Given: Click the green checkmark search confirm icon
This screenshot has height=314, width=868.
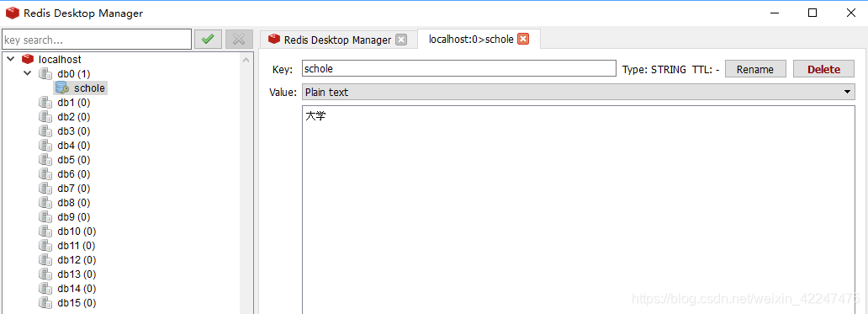Looking at the screenshot, I should (208, 40).
